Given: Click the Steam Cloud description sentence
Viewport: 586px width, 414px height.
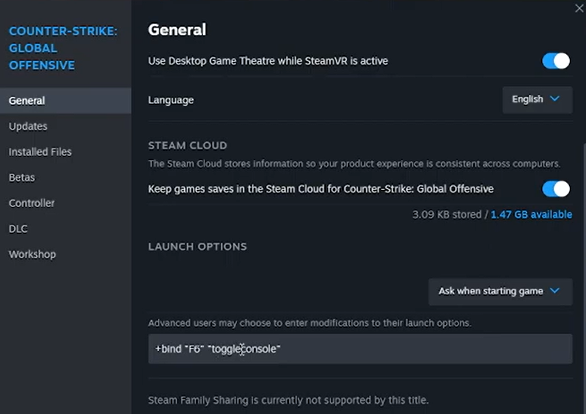Looking at the screenshot, I should click(x=354, y=164).
